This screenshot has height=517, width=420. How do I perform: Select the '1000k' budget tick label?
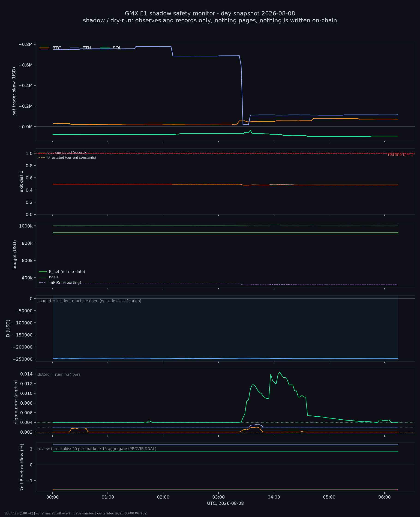(x=26, y=226)
